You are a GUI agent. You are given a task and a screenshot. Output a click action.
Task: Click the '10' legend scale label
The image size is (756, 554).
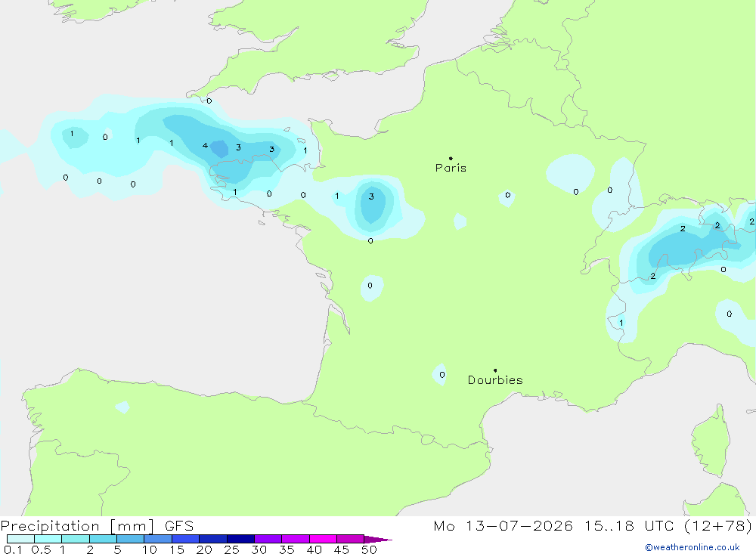150,549
